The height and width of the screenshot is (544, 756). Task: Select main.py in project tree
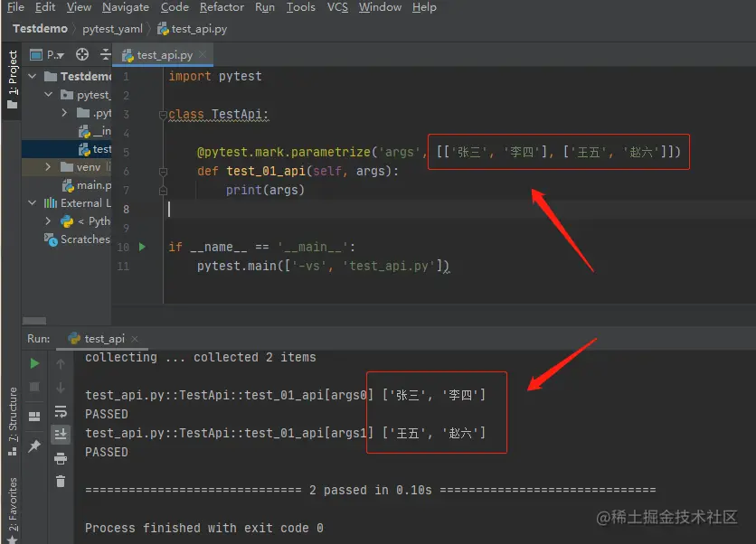click(87, 185)
